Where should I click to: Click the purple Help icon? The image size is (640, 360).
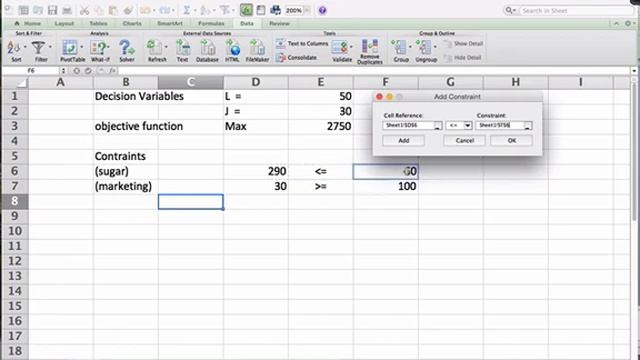322,11
